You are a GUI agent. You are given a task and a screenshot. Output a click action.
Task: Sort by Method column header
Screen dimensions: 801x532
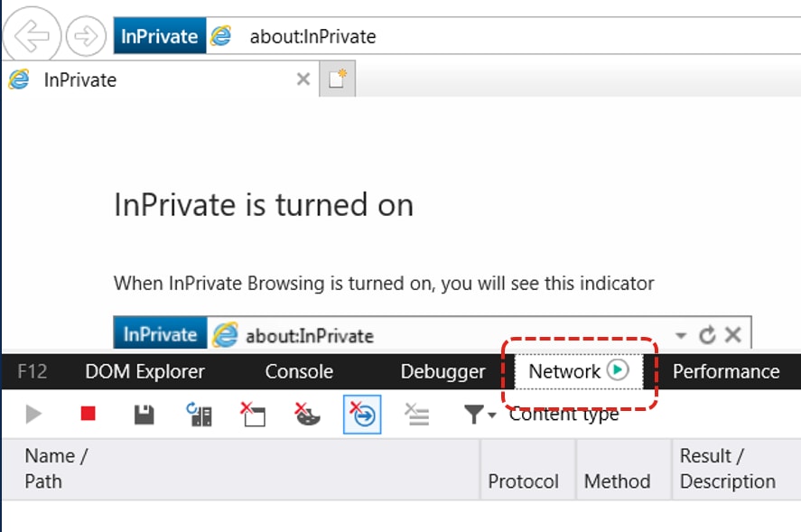(624, 469)
